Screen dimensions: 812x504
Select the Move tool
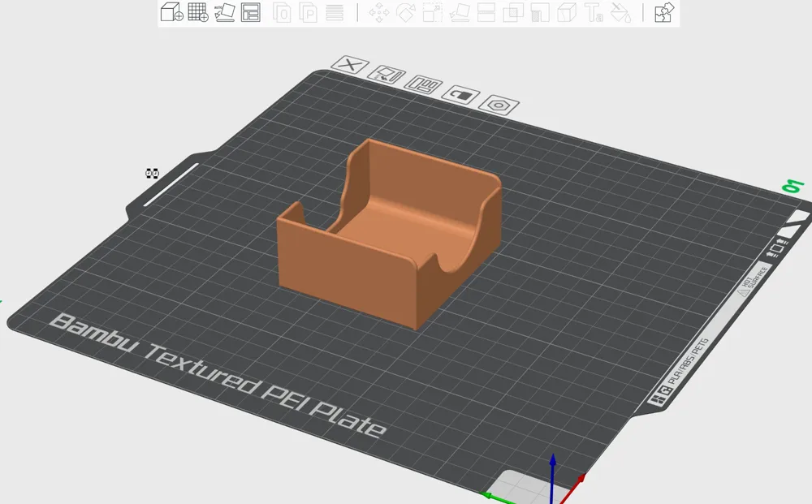click(379, 12)
